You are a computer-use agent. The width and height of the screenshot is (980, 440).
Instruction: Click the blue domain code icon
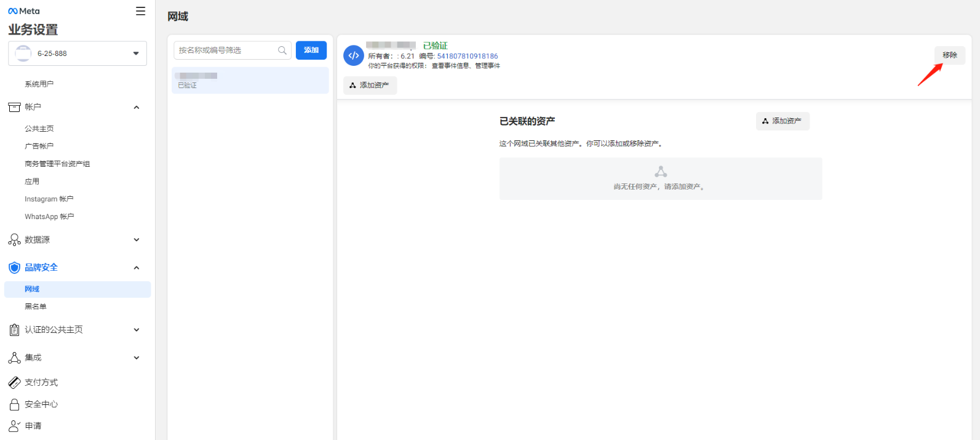tap(354, 55)
